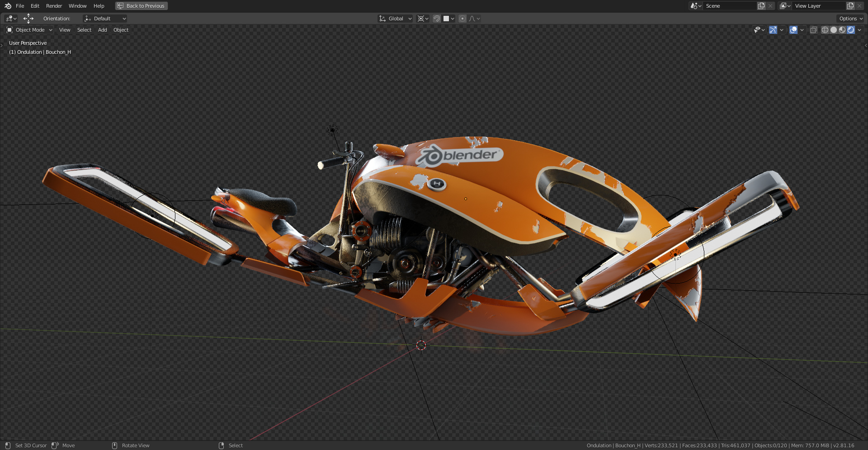Image resolution: width=868 pixels, height=450 pixels.
Task: Open the editor type selector dropdown
Action: (11, 19)
